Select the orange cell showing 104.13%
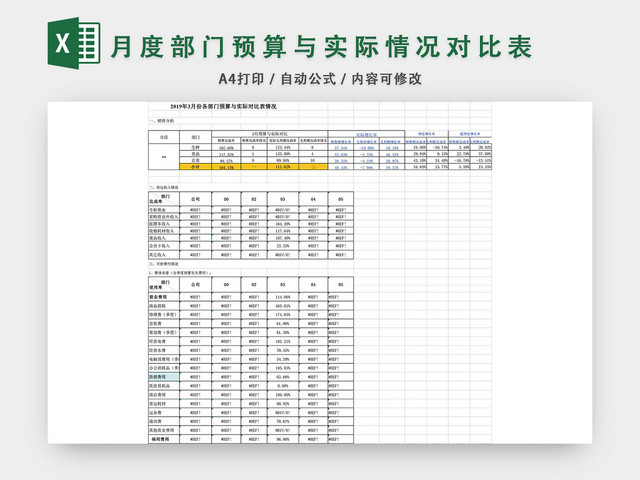The width and height of the screenshot is (640, 480). [x=226, y=167]
